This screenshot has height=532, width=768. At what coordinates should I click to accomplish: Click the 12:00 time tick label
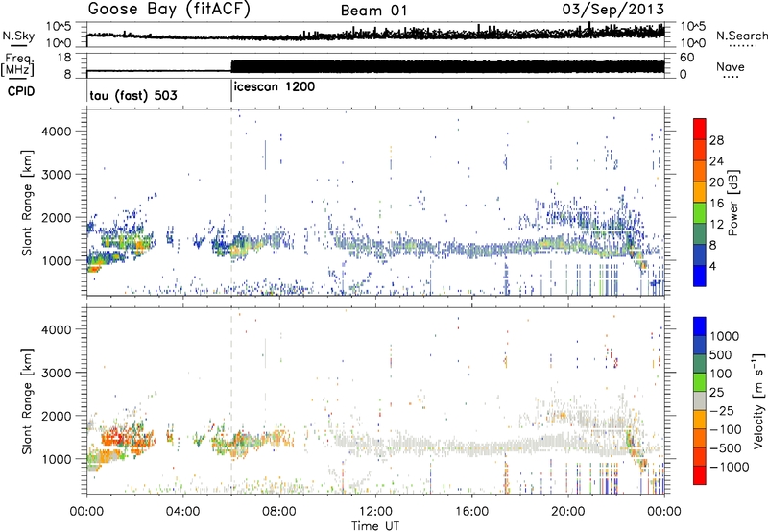click(x=375, y=512)
